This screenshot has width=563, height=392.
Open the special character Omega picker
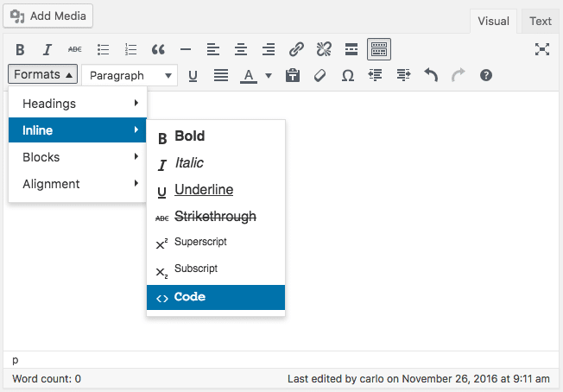[347, 75]
